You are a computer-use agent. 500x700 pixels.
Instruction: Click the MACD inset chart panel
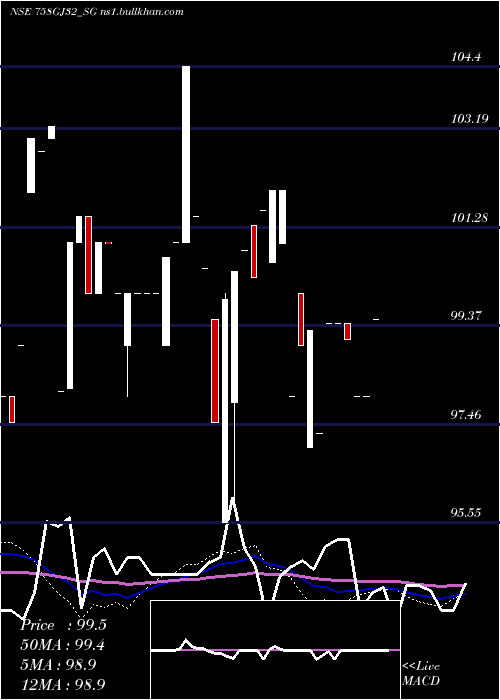coord(275,650)
